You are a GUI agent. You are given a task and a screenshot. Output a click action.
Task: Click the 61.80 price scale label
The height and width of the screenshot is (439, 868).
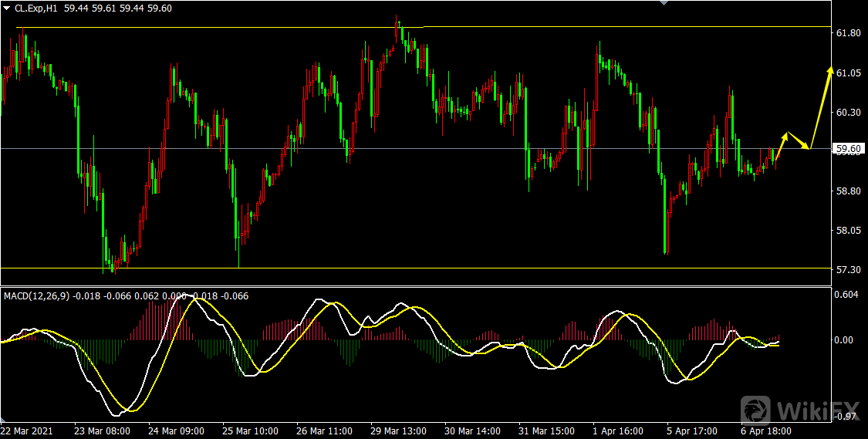(x=849, y=33)
